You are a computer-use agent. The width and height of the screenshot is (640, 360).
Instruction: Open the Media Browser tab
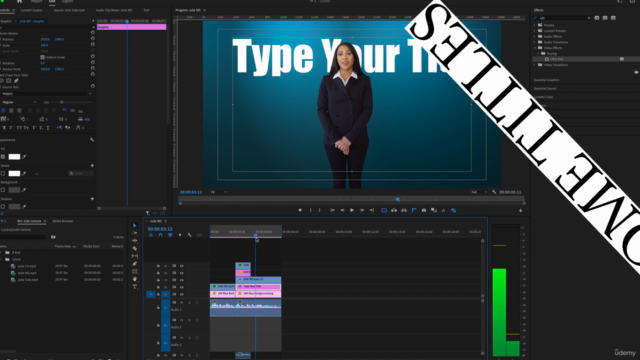click(62, 221)
